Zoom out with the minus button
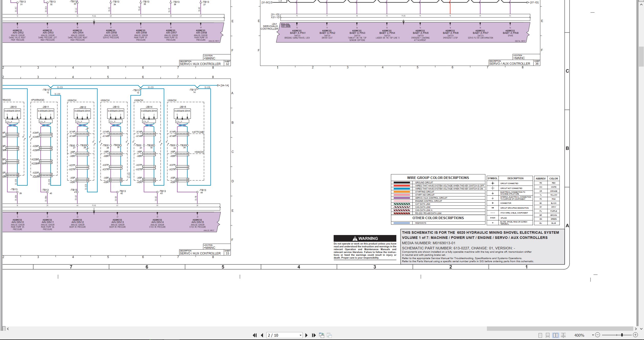The image size is (644, 340). [597, 335]
